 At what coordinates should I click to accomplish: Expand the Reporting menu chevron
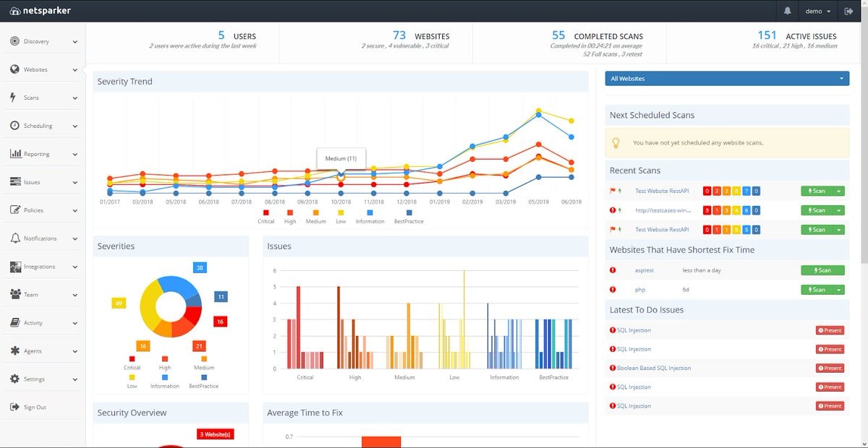[75, 155]
